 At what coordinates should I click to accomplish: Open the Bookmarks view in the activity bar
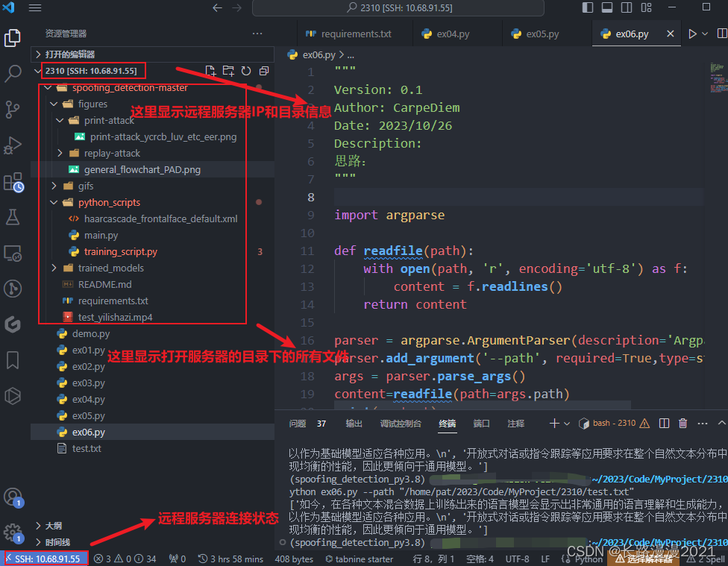click(13, 360)
